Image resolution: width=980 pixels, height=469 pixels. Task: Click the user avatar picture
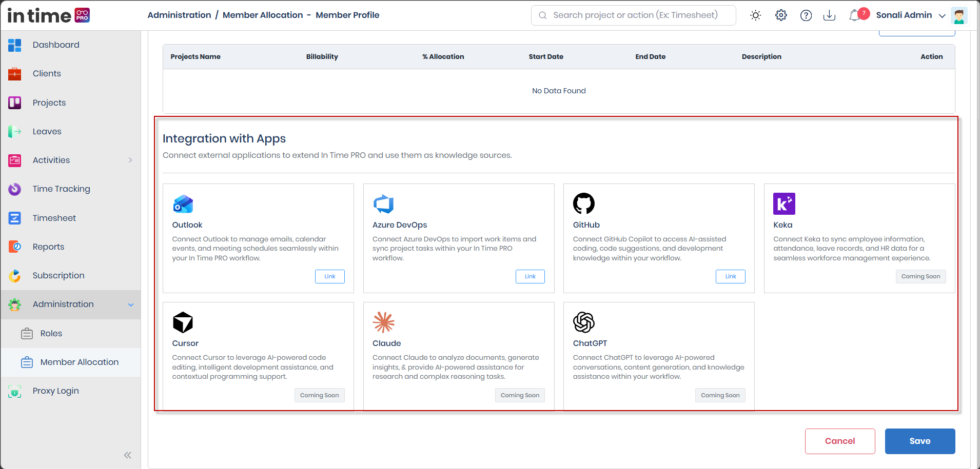click(x=958, y=15)
